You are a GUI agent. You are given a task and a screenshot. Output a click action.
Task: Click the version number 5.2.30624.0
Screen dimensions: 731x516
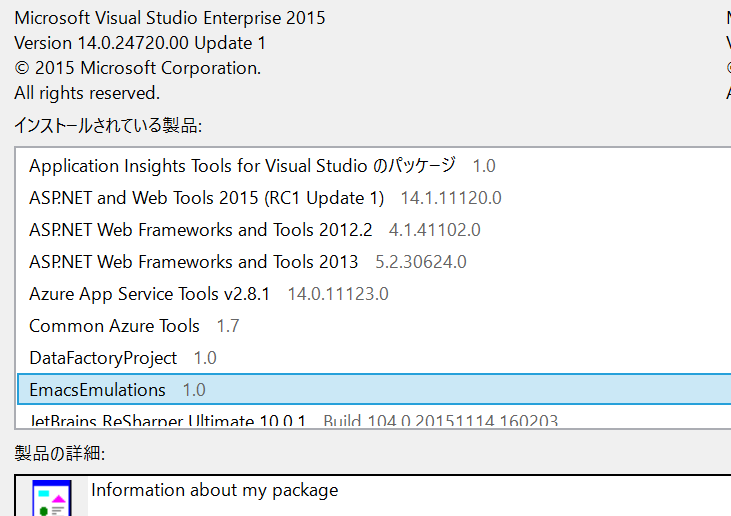(421, 262)
